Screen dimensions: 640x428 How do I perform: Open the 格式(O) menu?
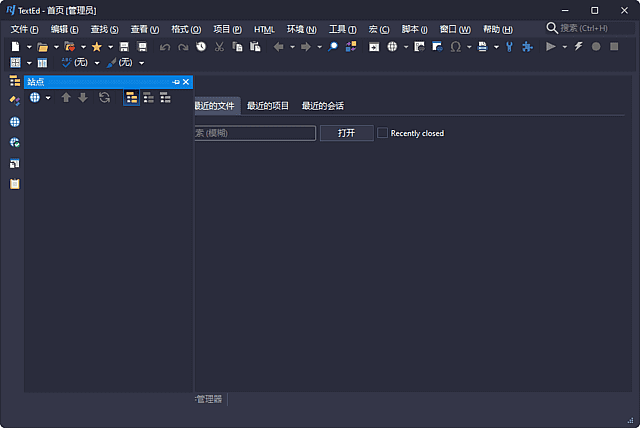click(186, 29)
